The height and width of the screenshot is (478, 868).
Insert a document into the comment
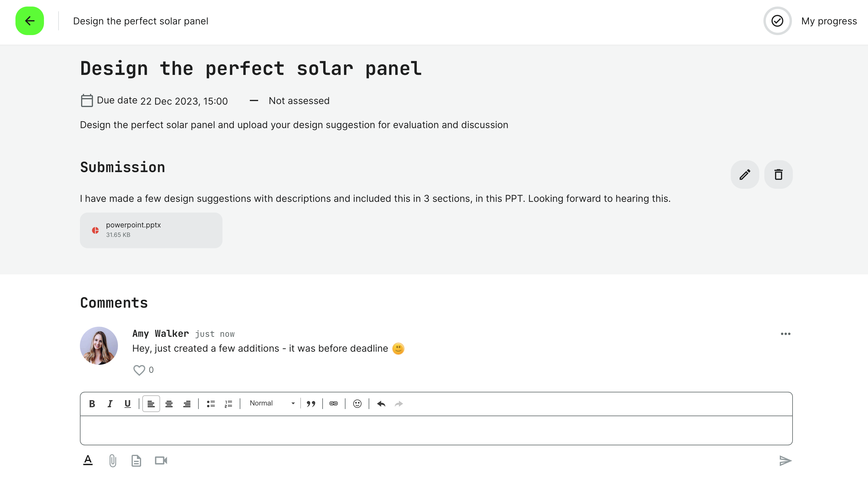(x=136, y=460)
